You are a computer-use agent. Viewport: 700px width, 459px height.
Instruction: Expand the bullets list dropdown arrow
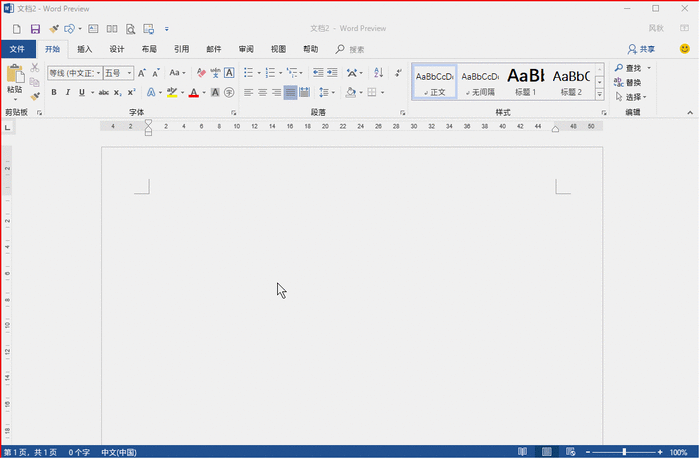click(x=259, y=73)
